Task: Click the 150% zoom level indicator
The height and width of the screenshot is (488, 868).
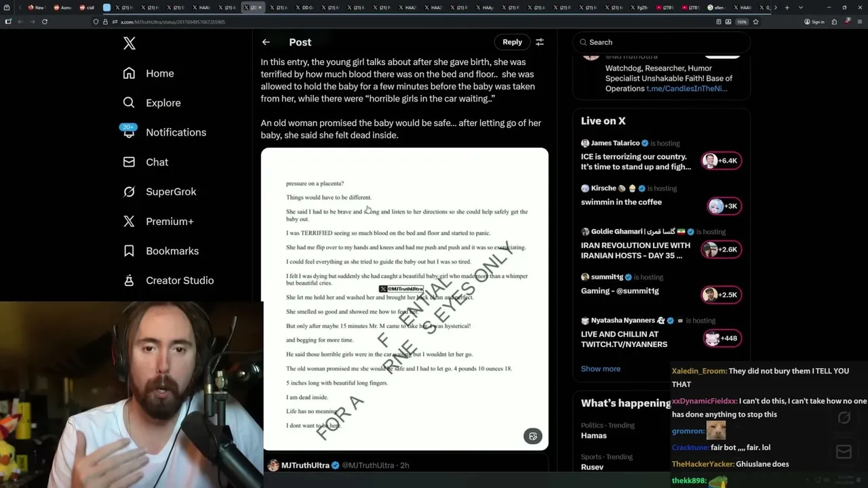Action: [742, 22]
